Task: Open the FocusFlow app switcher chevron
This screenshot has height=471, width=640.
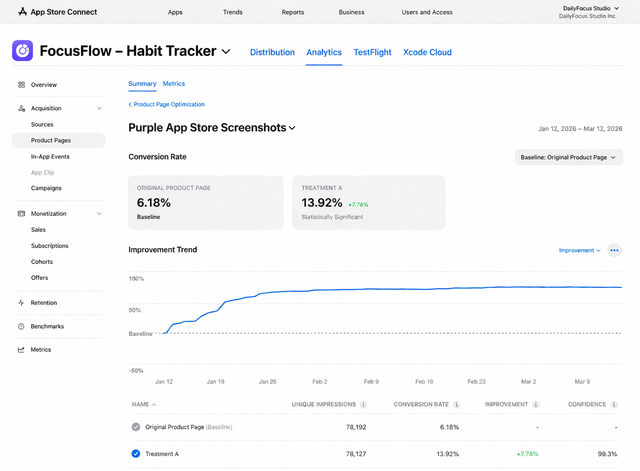Action: click(x=226, y=51)
